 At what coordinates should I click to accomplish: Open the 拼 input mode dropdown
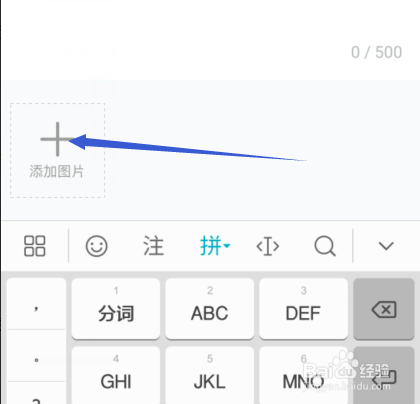click(x=215, y=246)
